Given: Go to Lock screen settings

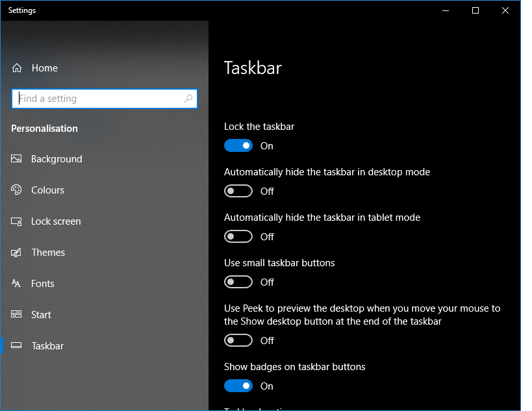Looking at the screenshot, I should click(x=56, y=221).
